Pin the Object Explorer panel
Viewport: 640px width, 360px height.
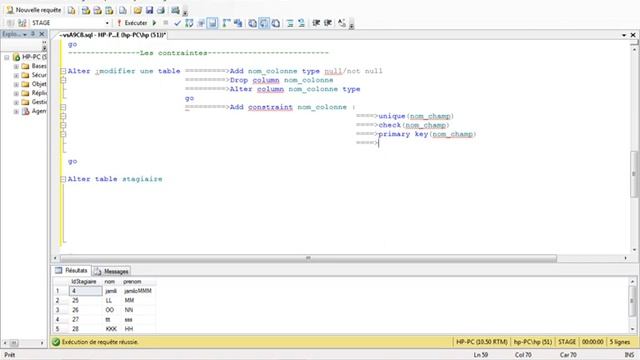tap(33, 34)
